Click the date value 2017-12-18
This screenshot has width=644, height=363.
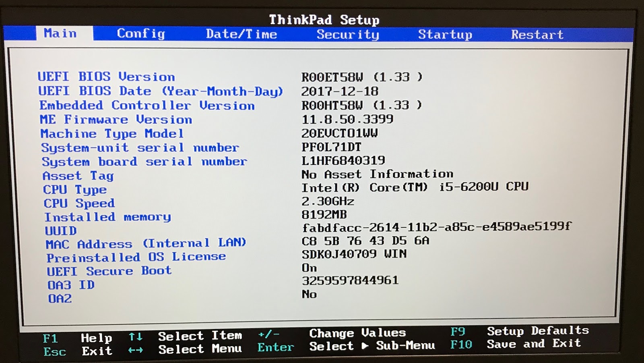tap(340, 91)
